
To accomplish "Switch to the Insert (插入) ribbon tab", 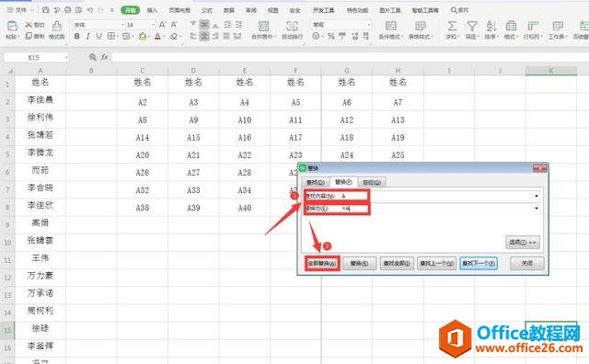I will tap(152, 10).
